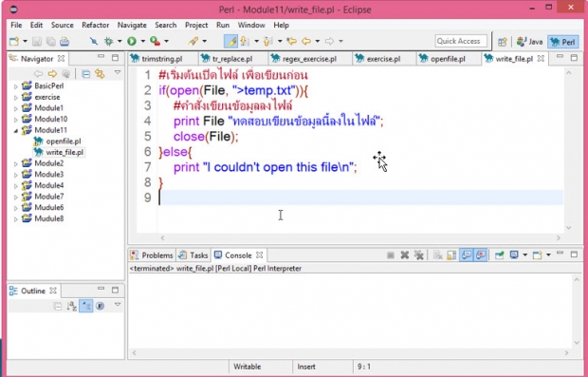588x377 pixels.
Task: Click the Save toolbar icon
Action: pos(37,41)
